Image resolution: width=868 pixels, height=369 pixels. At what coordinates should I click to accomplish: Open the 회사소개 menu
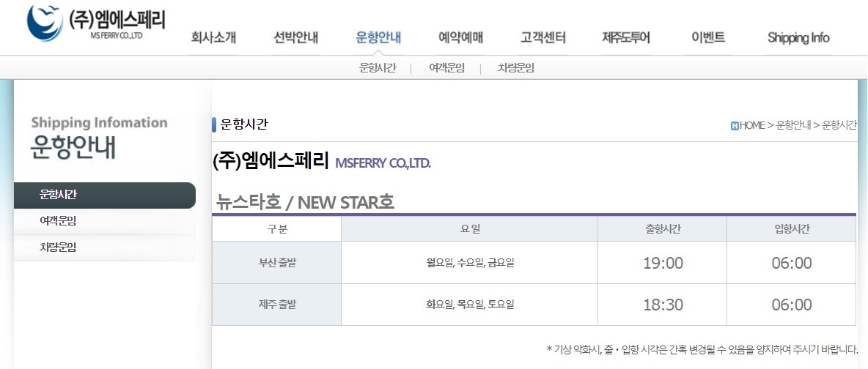[x=213, y=37]
